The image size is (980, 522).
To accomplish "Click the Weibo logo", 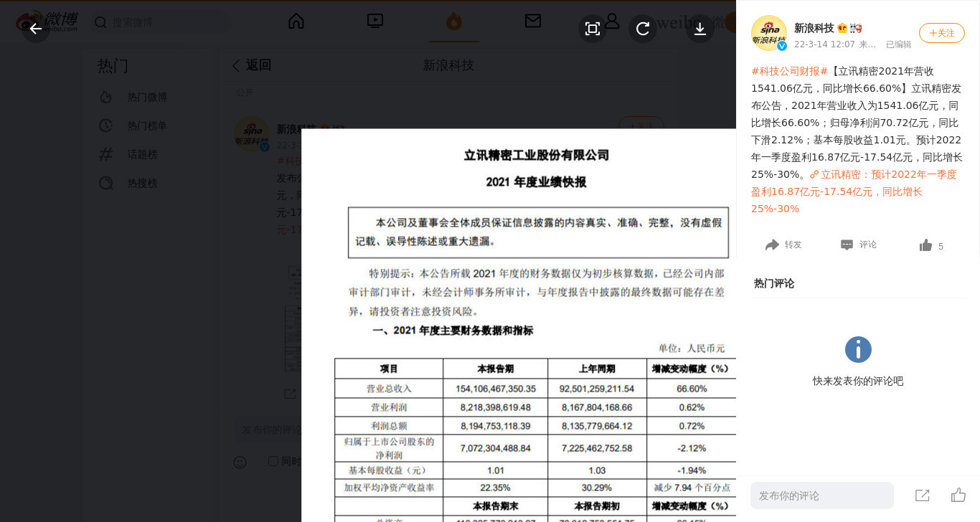I will pos(47,22).
